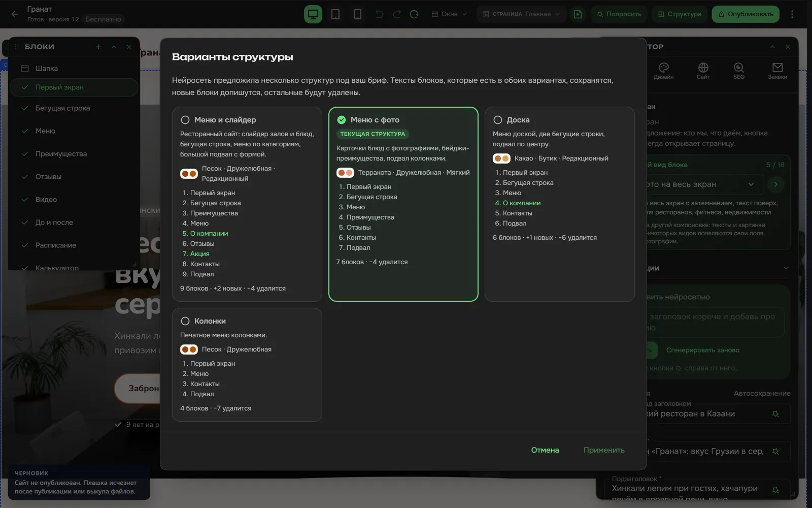This screenshot has width=812, height=508.
Task: Open the block view type dropdown
Action: point(703,184)
